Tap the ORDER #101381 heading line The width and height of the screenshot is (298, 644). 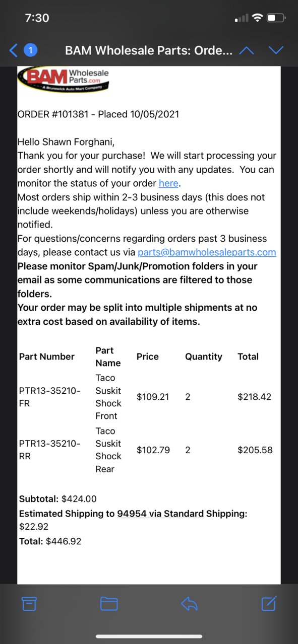pyautogui.click(x=98, y=114)
